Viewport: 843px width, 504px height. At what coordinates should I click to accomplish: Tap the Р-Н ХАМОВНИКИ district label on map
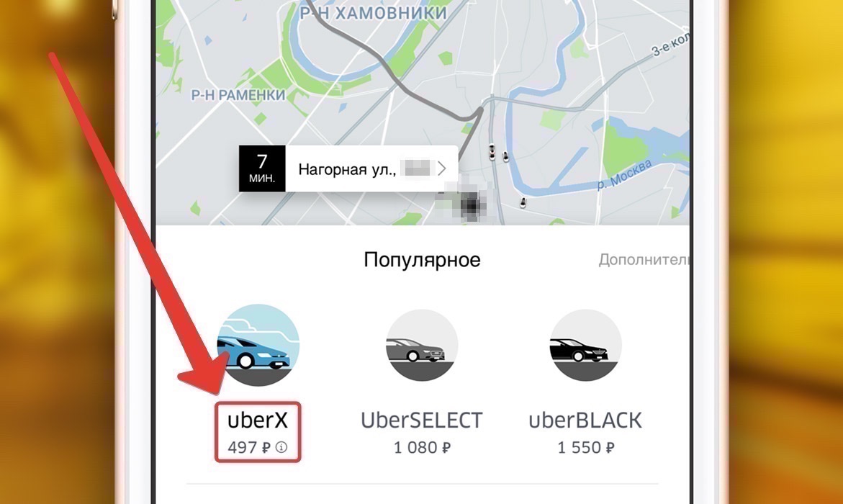[x=374, y=13]
